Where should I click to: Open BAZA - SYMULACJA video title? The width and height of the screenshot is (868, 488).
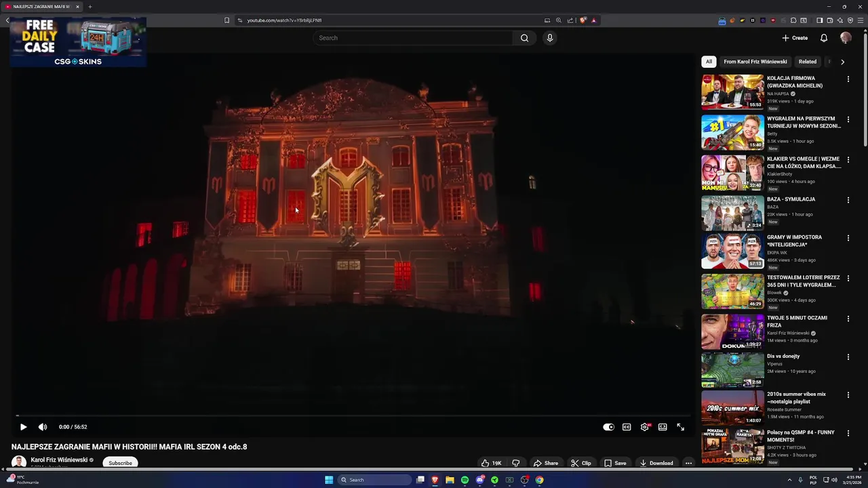point(791,199)
